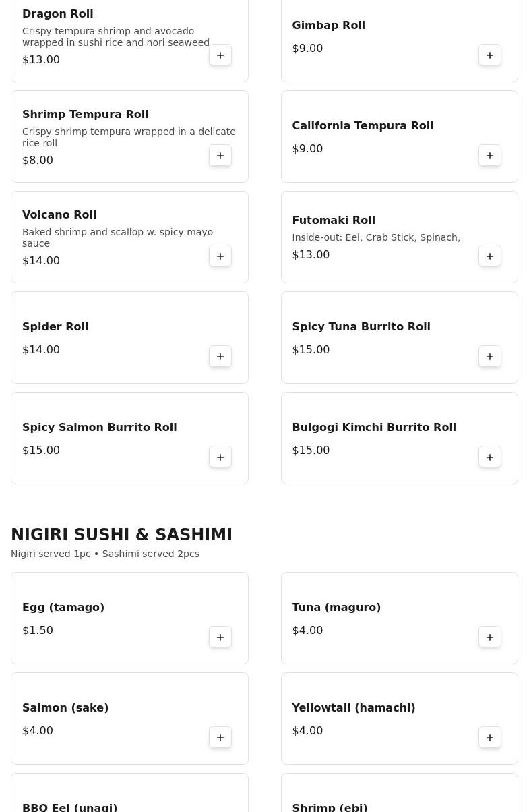Add California Tempura Roll to cart

click(490, 156)
